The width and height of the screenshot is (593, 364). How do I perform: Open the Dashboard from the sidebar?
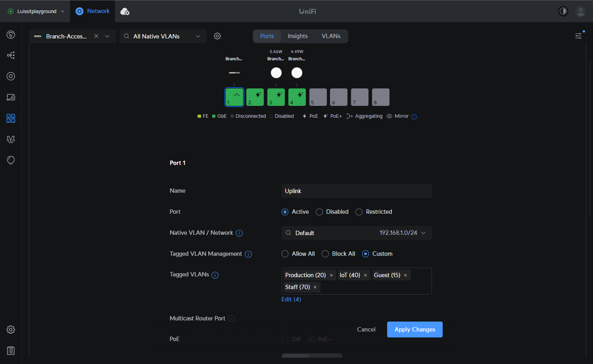[11, 34]
